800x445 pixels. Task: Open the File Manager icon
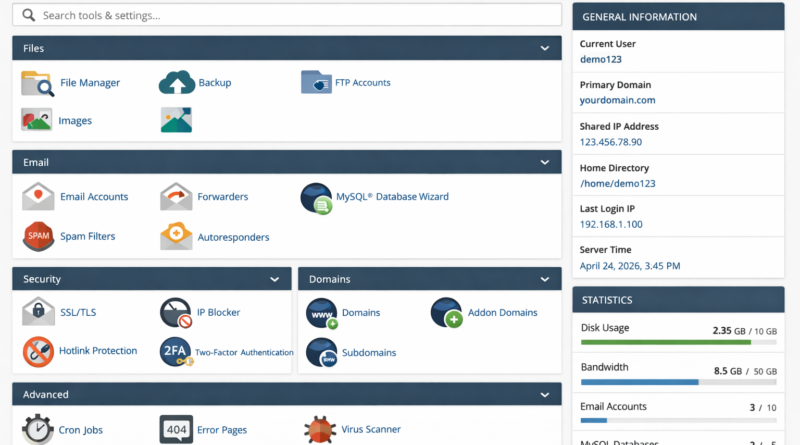[37, 83]
